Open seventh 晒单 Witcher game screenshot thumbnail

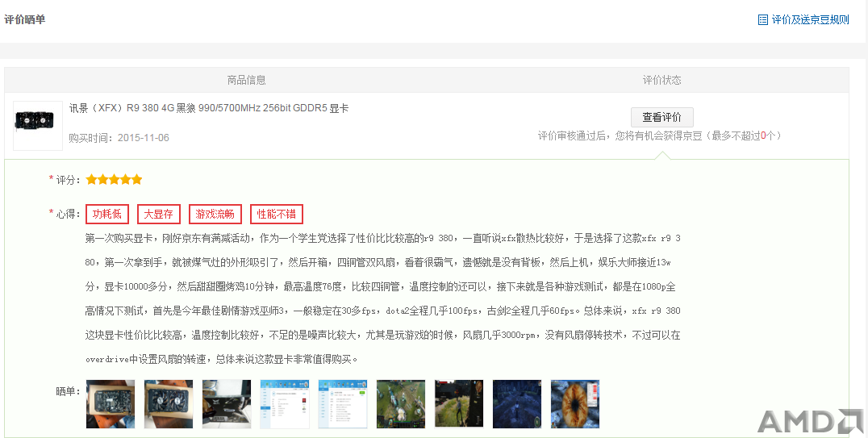[459, 403]
